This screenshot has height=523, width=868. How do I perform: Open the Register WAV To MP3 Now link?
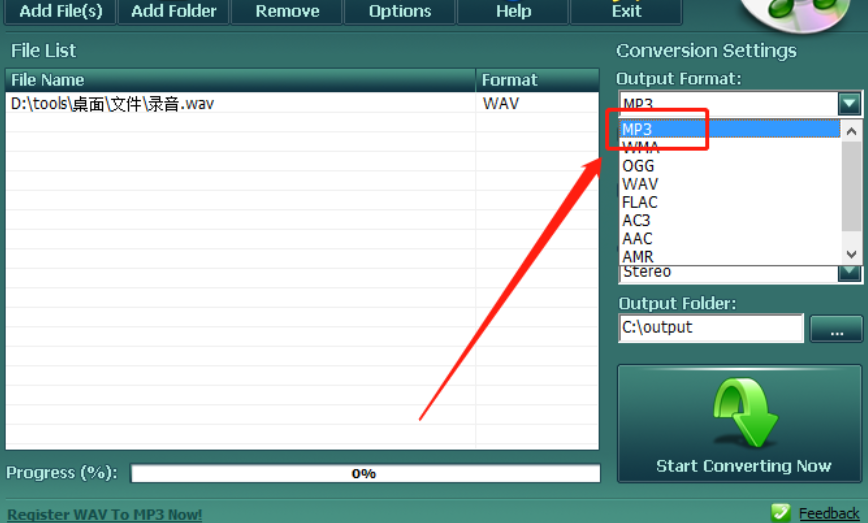tap(105, 514)
